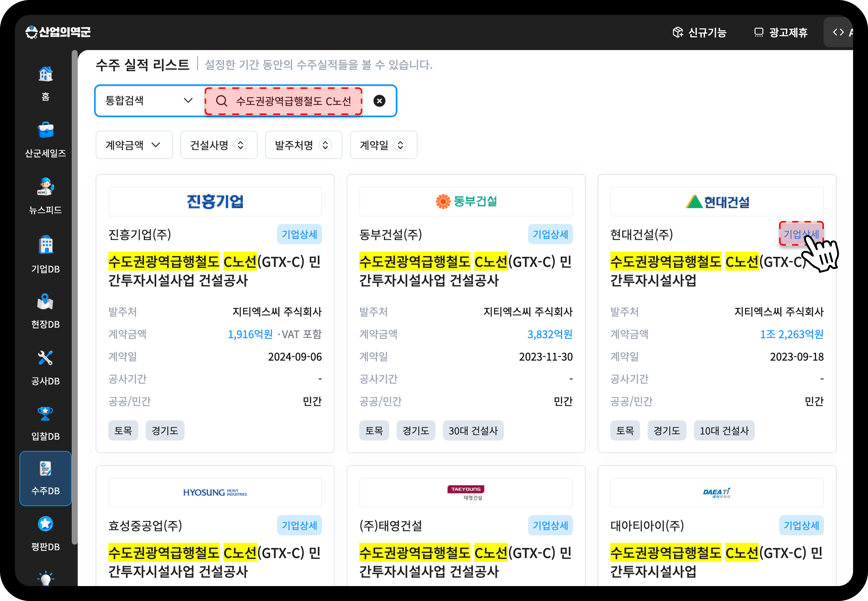Click the code brackets icon in header
Image resolution: width=868 pixels, height=601 pixels.
(x=838, y=32)
